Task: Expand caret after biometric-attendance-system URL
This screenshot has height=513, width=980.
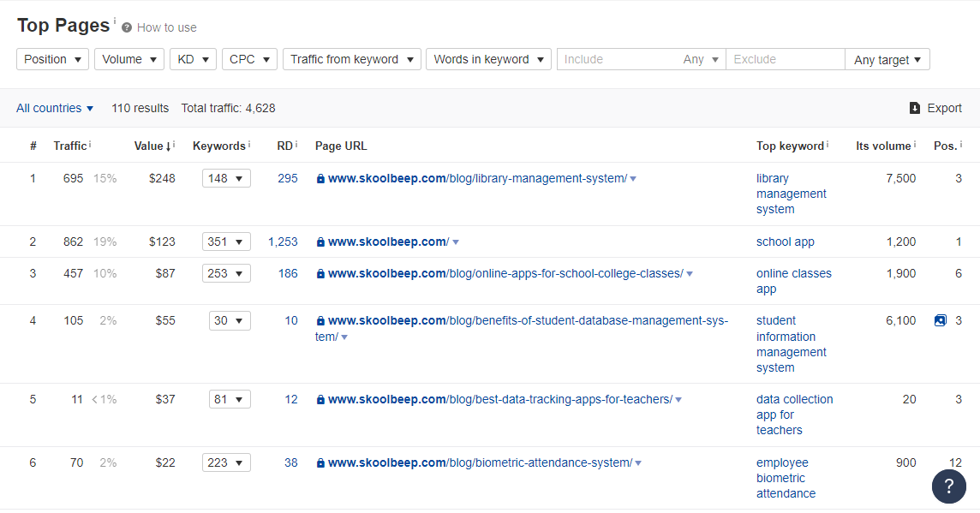Action: pyautogui.click(x=638, y=463)
